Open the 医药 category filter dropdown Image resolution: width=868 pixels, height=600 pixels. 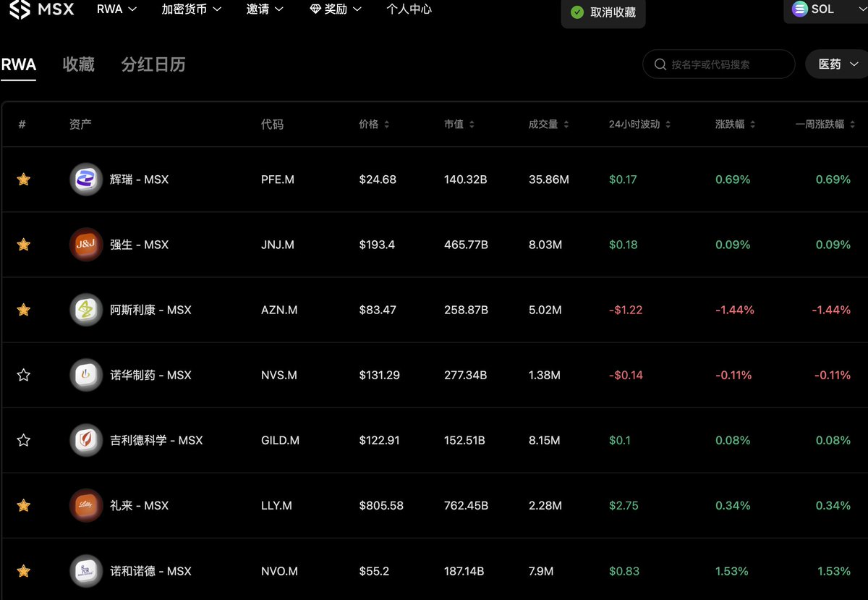point(836,64)
